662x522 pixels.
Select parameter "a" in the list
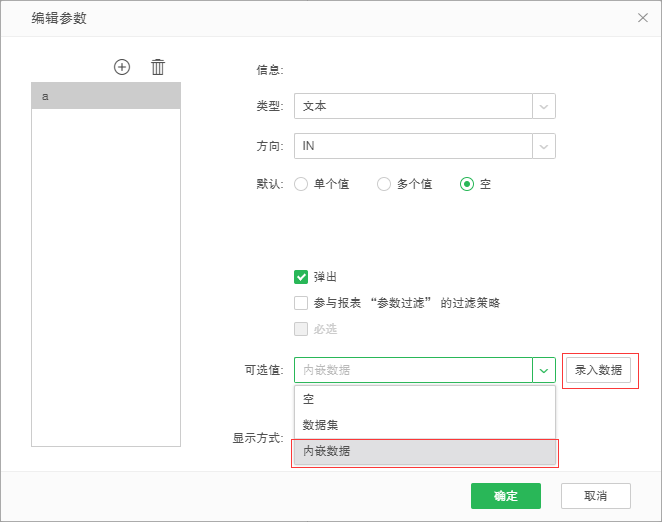[106, 96]
